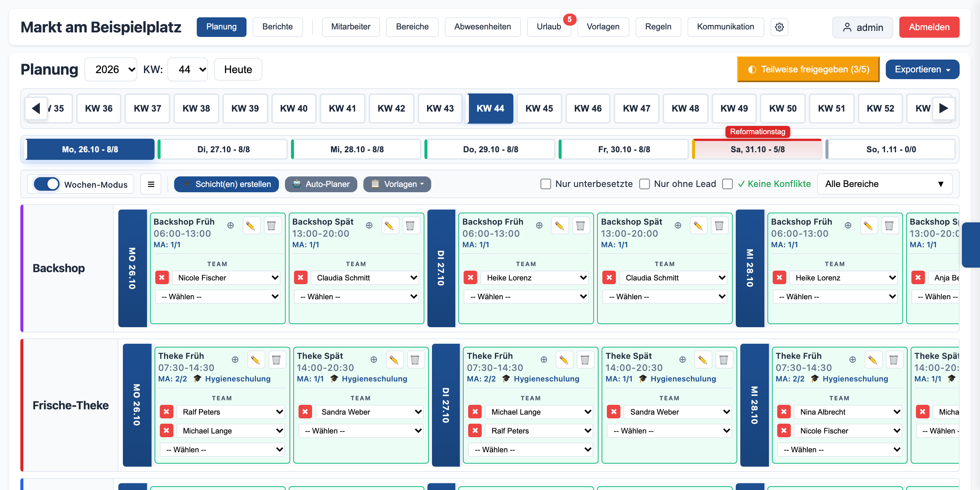Image resolution: width=980 pixels, height=490 pixels.
Task: Launch the Auto-Planer
Action: coord(321,184)
